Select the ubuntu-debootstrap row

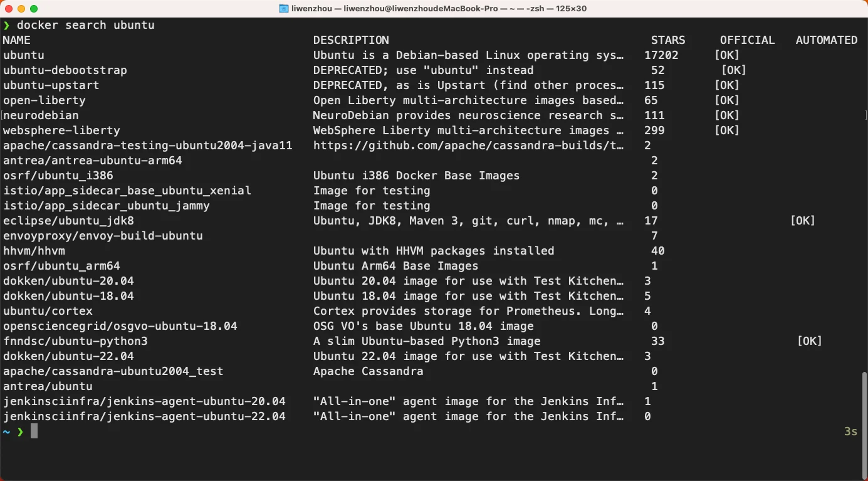[65, 70]
